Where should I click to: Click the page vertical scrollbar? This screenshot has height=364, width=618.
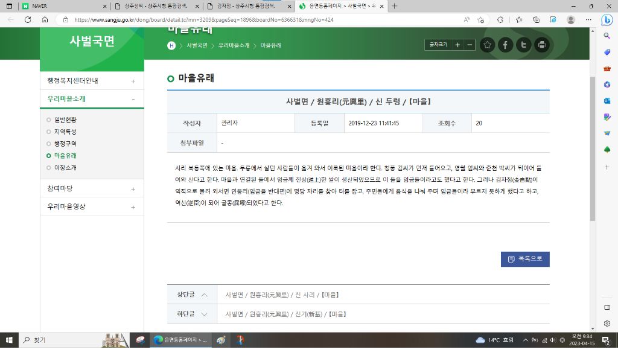pos(593,149)
